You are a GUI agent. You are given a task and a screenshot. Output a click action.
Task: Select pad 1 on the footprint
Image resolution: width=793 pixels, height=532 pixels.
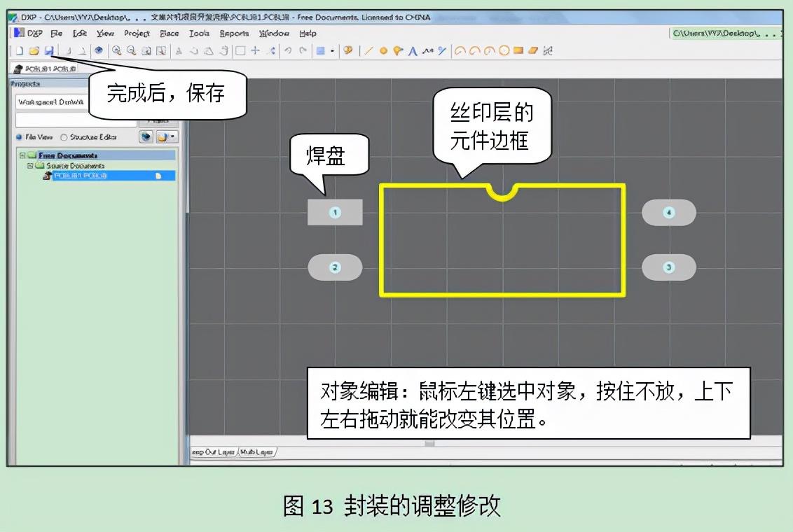pos(335,212)
